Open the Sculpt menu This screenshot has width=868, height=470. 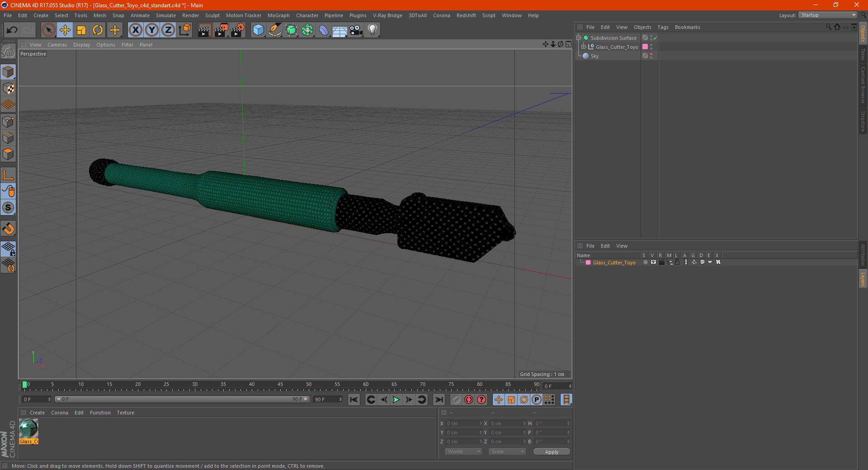(212, 15)
